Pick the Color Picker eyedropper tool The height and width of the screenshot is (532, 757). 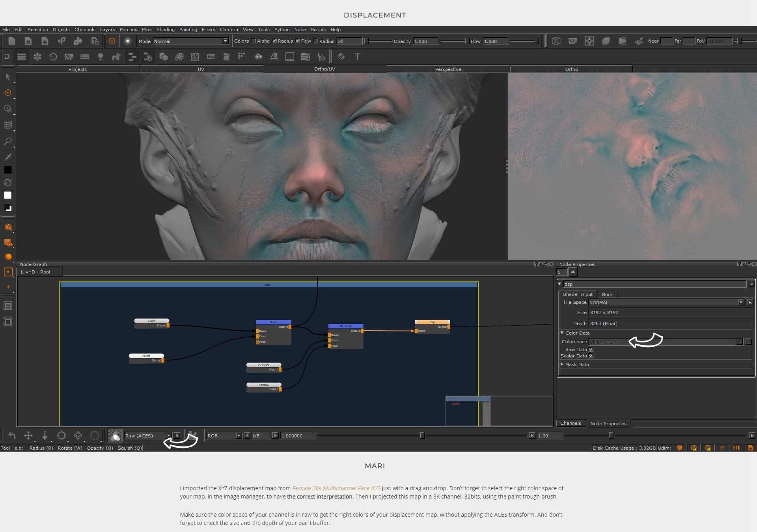pyautogui.click(x=7, y=157)
